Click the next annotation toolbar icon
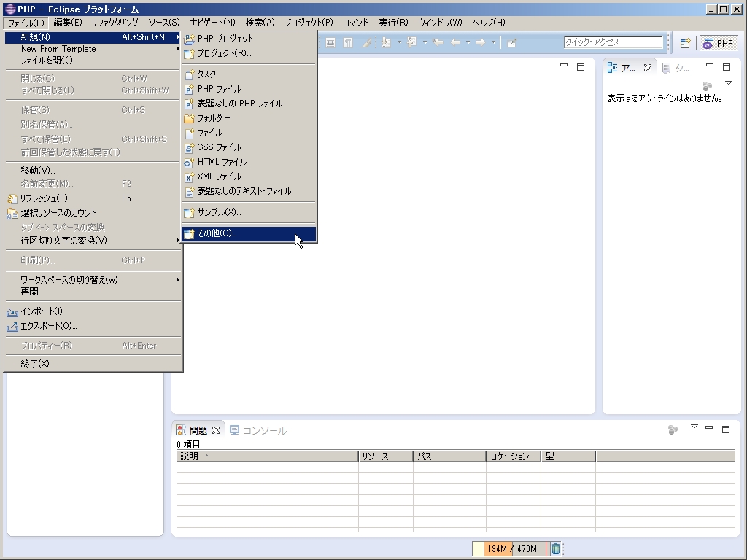This screenshot has width=747, height=560. (x=387, y=43)
